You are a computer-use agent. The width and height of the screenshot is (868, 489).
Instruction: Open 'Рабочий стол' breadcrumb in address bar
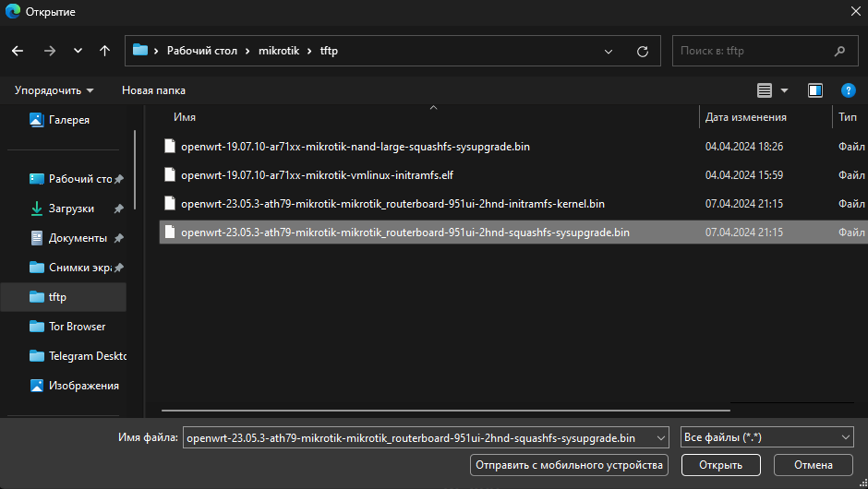click(202, 51)
